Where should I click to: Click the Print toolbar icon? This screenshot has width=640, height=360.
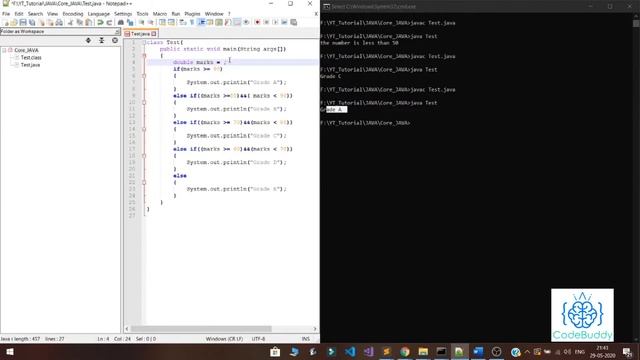pyautogui.click(x=59, y=22)
